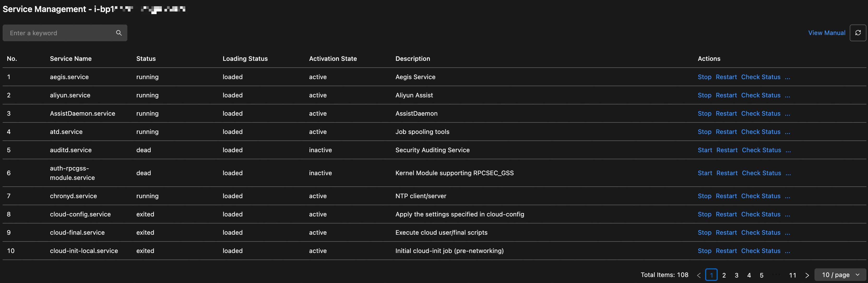Focus the Enter a keyword field
Viewport: 868px width, 283px height.
point(61,33)
